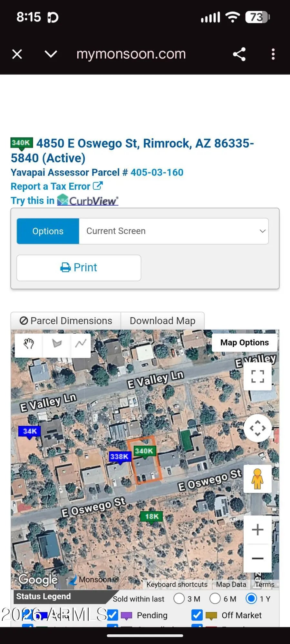The height and width of the screenshot is (644, 290).
Task: Select the draw polygon shape tool
Action: pyautogui.click(x=57, y=344)
